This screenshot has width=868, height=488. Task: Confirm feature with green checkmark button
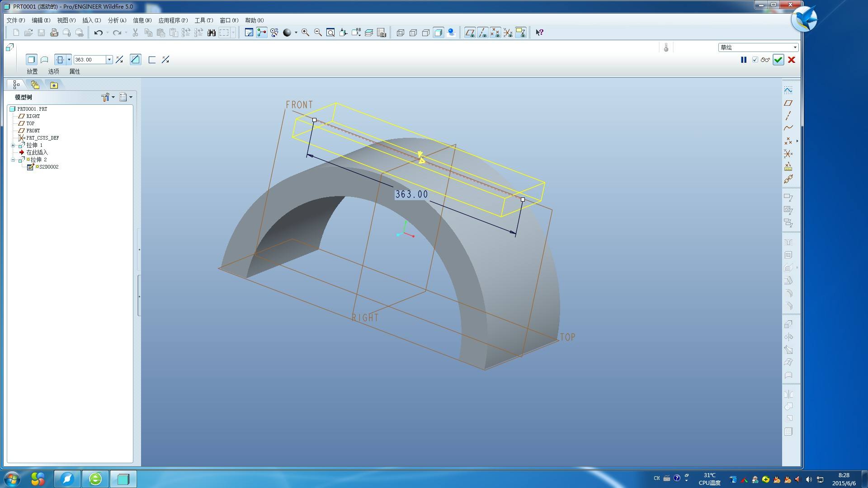(x=778, y=60)
